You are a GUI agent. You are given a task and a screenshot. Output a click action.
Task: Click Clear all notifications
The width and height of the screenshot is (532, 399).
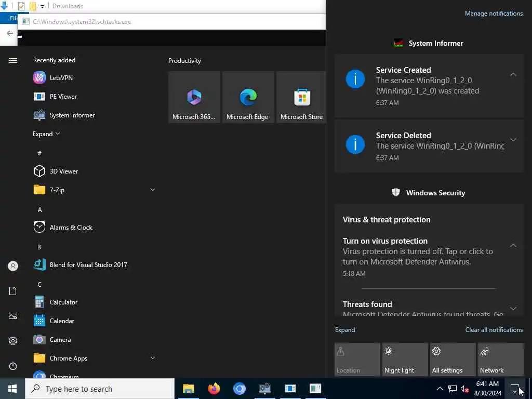(x=494, y=330)
